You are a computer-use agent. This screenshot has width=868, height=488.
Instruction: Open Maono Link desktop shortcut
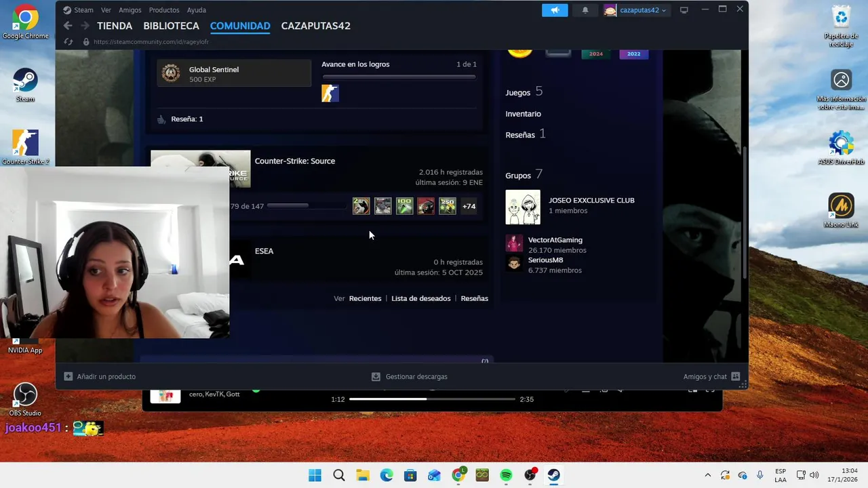(x=841, y=211)
